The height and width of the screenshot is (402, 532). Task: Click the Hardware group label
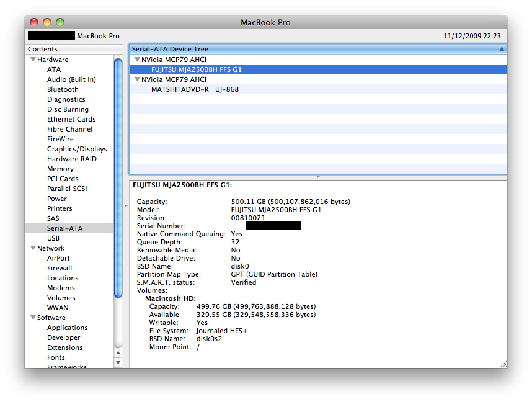(53, 60)
